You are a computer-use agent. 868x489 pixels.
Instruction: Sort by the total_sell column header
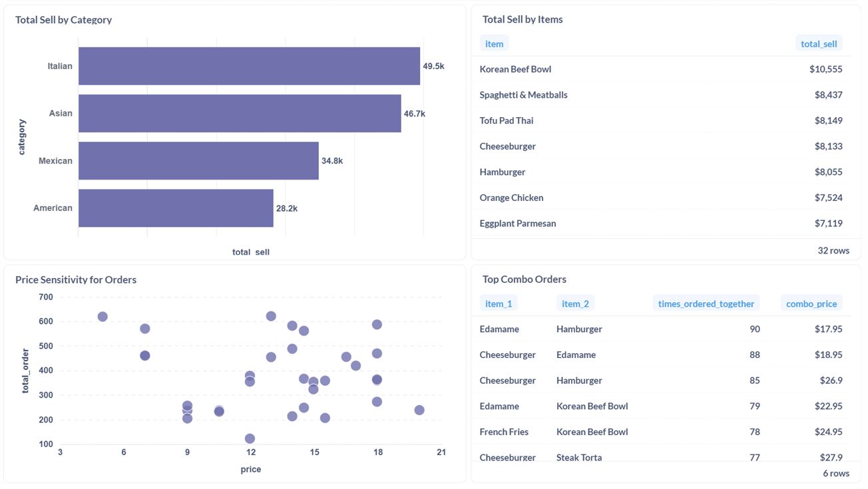pos(819,43)
